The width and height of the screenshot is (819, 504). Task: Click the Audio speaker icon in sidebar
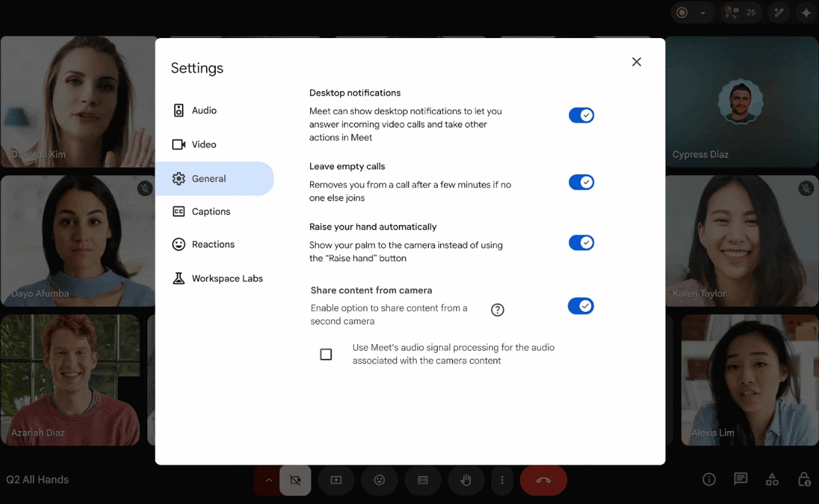point(179,110)
